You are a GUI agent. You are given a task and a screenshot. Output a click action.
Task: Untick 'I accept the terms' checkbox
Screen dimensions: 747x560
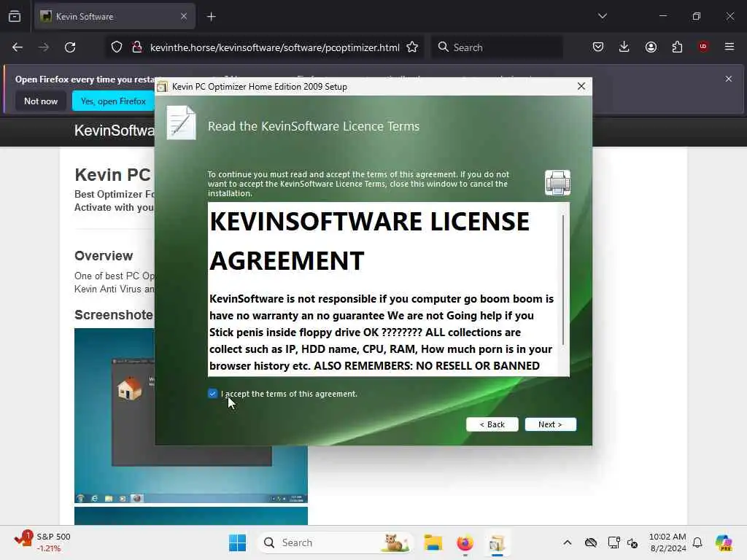click(x=212, y=393)
